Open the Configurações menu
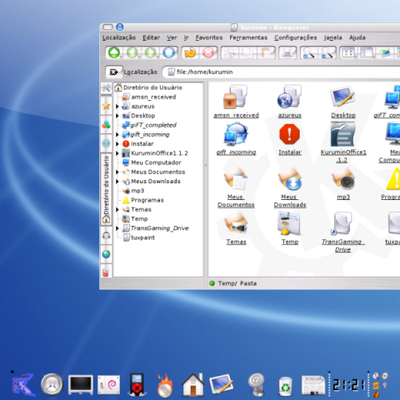 pos(296,38)
